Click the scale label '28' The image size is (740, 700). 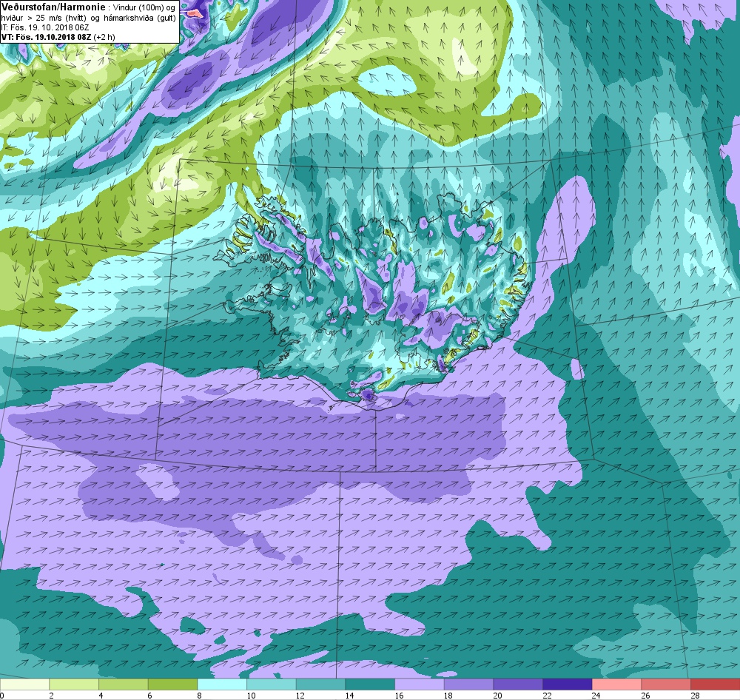[695, 696]
